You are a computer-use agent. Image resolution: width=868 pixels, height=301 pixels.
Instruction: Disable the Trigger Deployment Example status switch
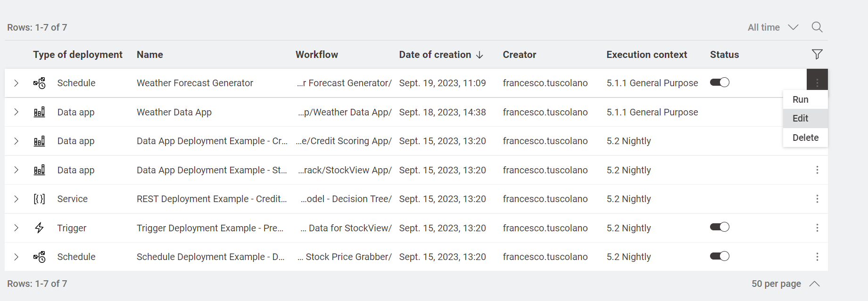[719, 228]
